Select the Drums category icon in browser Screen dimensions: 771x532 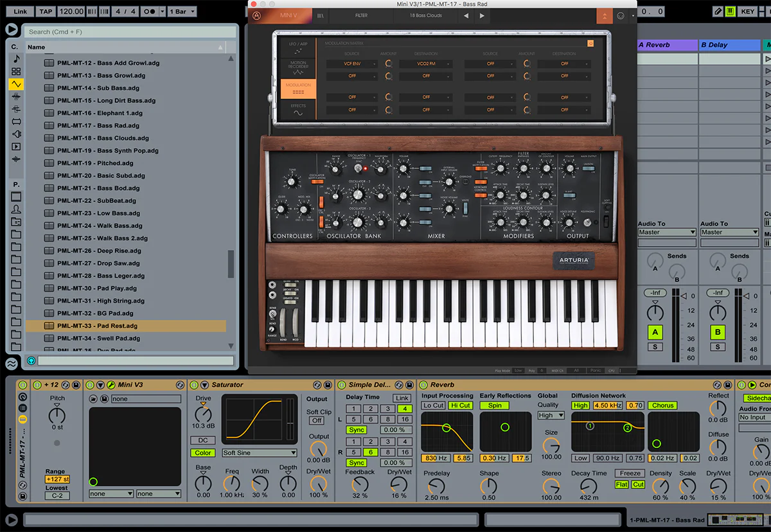15,71
